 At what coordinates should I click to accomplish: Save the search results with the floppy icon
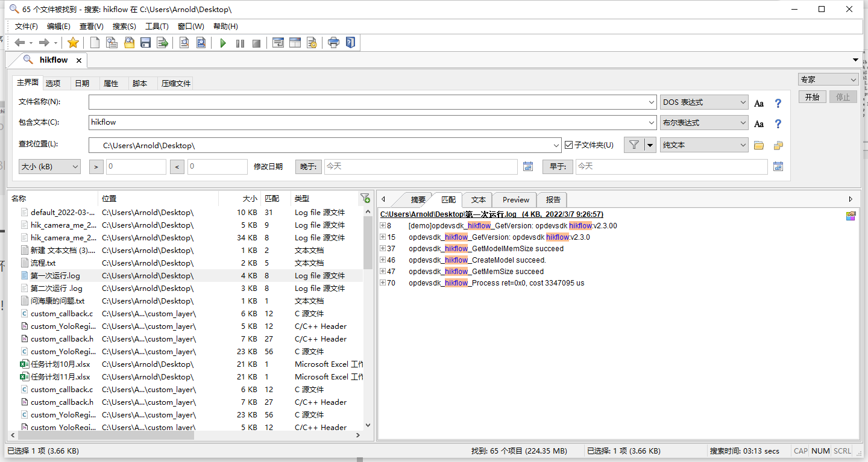click(x=146, y=42)
